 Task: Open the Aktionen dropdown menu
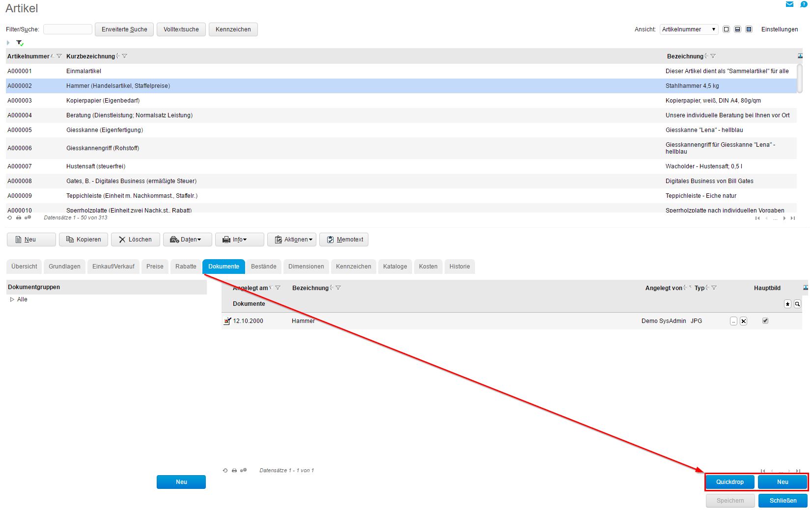pos(292,240)
